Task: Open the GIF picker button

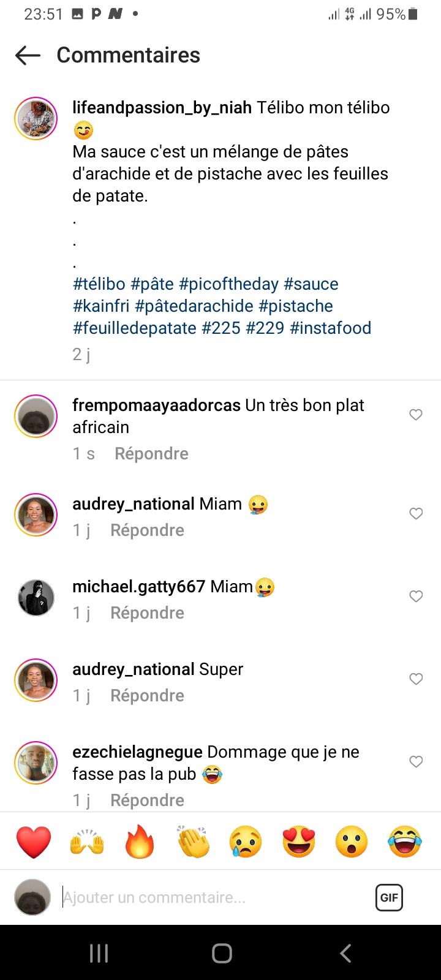Action: pyautogui.click(x=389, y=897)
